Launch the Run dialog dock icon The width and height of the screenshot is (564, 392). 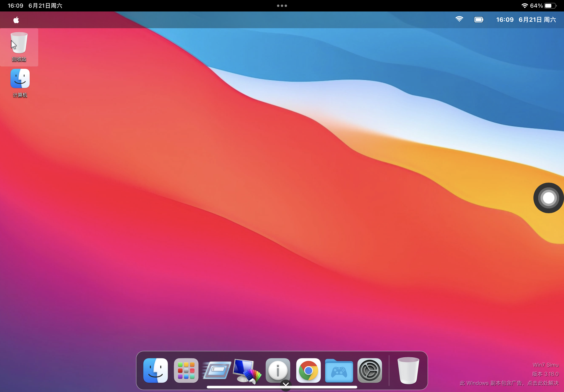tap(217, 370)
